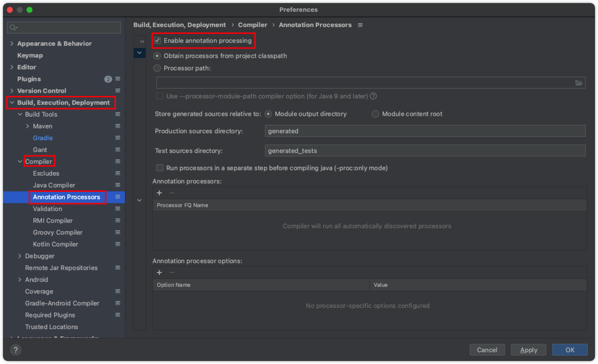Screen dimensions: 598x364
Task: Click the help icon next to processor-module-path option
Action: tap(373, 96)
